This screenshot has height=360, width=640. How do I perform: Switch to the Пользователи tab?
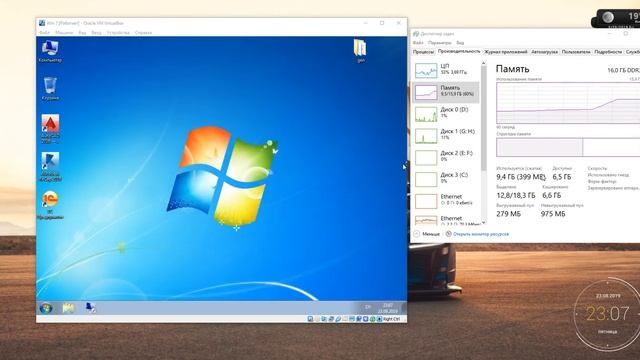[576, 52]
